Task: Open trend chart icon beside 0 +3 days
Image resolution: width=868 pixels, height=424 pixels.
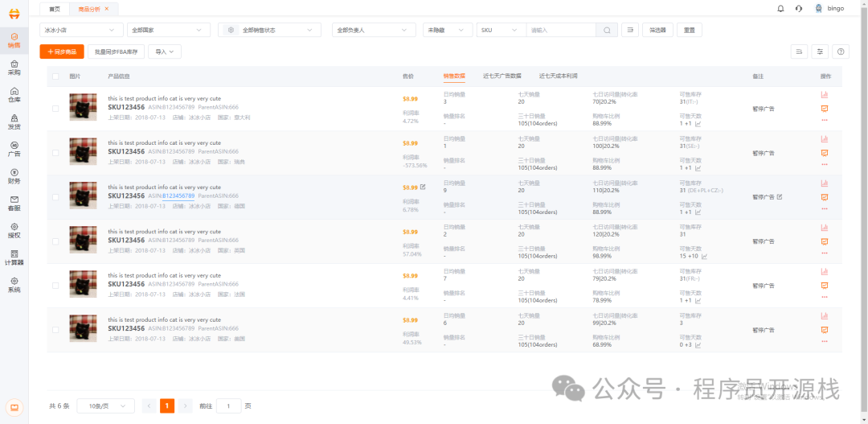Action: [698, 344]
